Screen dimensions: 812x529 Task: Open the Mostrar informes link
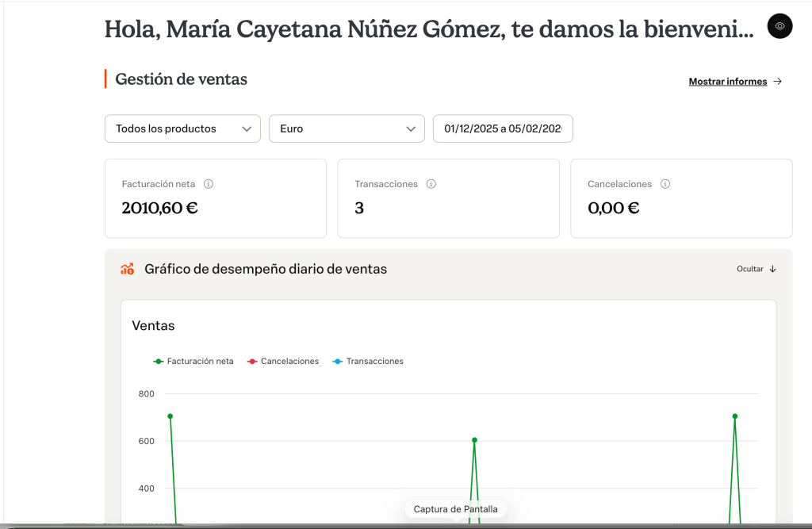coord(727,82)
